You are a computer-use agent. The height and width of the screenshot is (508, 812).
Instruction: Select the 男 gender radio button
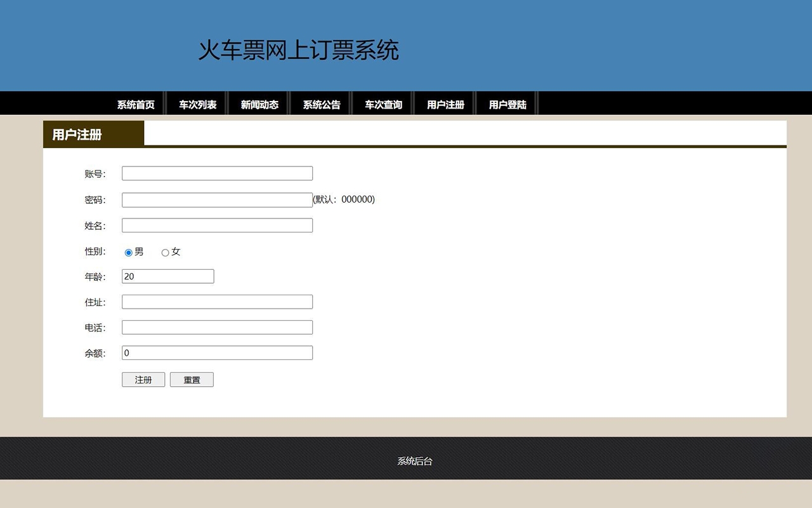pos(129,253)
